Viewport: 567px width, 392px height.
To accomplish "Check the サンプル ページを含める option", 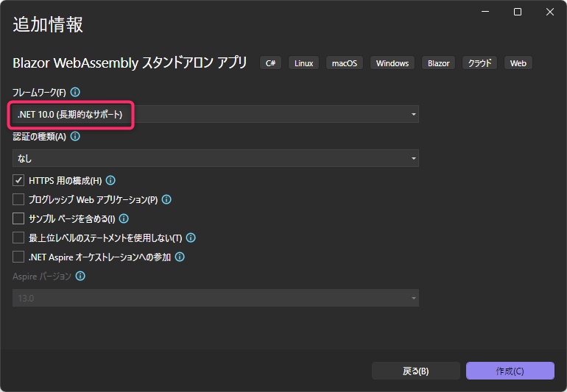I will pos(18,218).
